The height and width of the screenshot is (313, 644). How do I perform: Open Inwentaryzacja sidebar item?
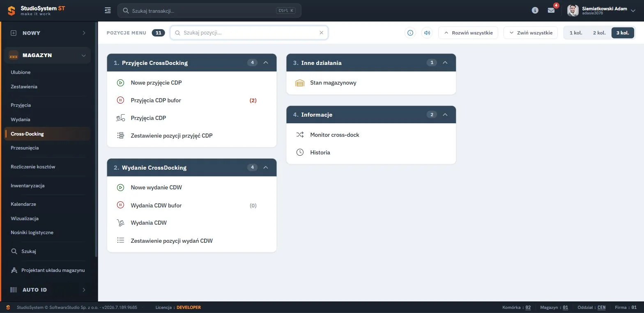[28, 186]
